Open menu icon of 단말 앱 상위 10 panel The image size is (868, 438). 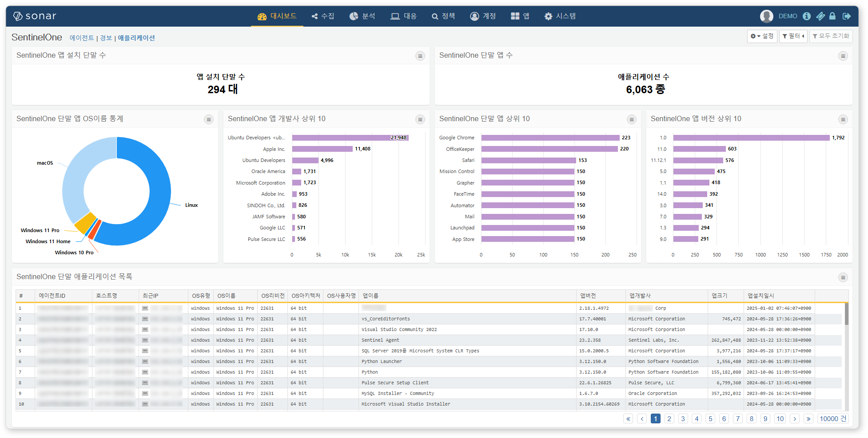631,119
